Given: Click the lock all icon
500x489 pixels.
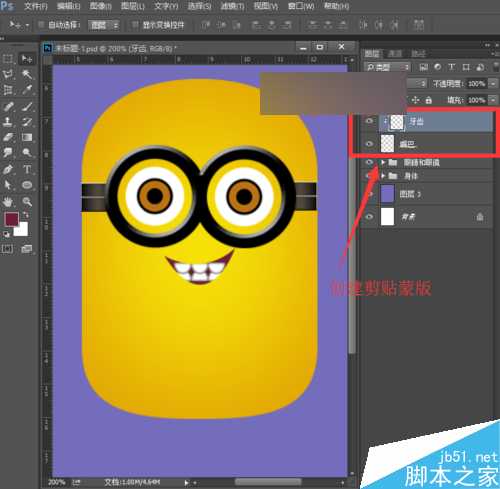Looking at the screenshot, I should pyautogui.click(x=429, y=100).
